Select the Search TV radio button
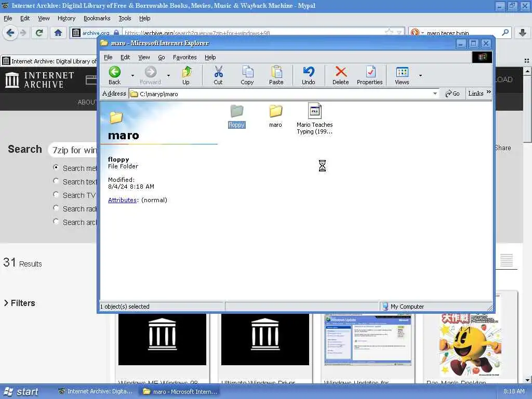Viewport: 532px width, 399px height. (56, 195)
